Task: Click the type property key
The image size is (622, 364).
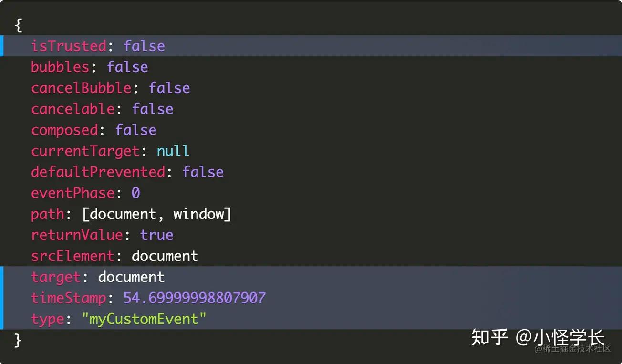Action: [x=48, y=319]
